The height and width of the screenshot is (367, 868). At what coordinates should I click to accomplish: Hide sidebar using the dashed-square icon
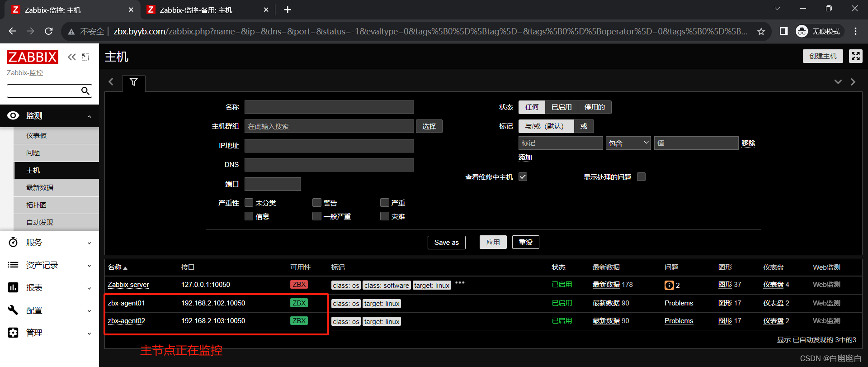85,57
